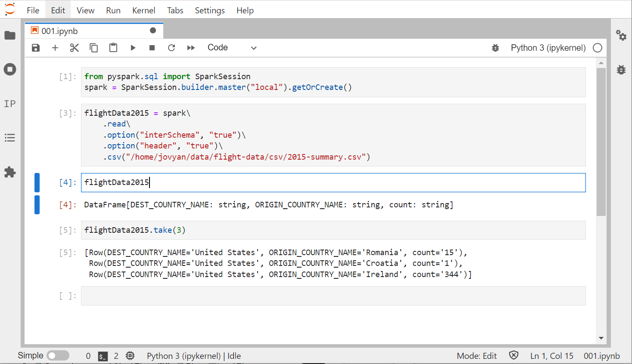Save the notebook with the disk icon
Viewport: 632px width, 364px height.
point(36,48)
